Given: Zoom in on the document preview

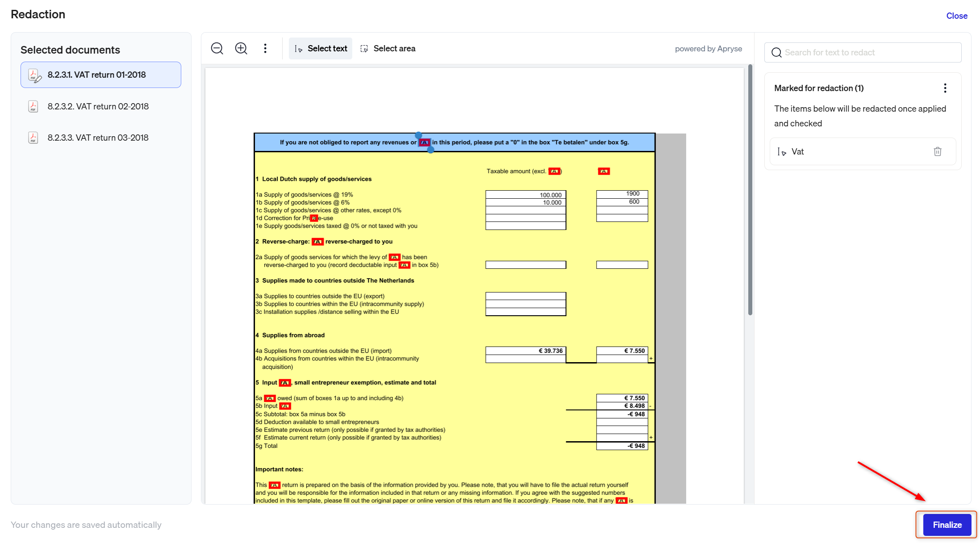Looking at the screenshot, I should 241,48.
